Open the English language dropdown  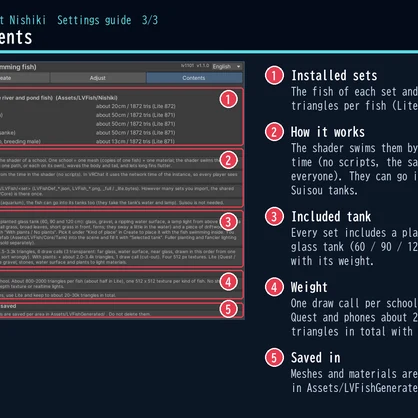[226, 66]
